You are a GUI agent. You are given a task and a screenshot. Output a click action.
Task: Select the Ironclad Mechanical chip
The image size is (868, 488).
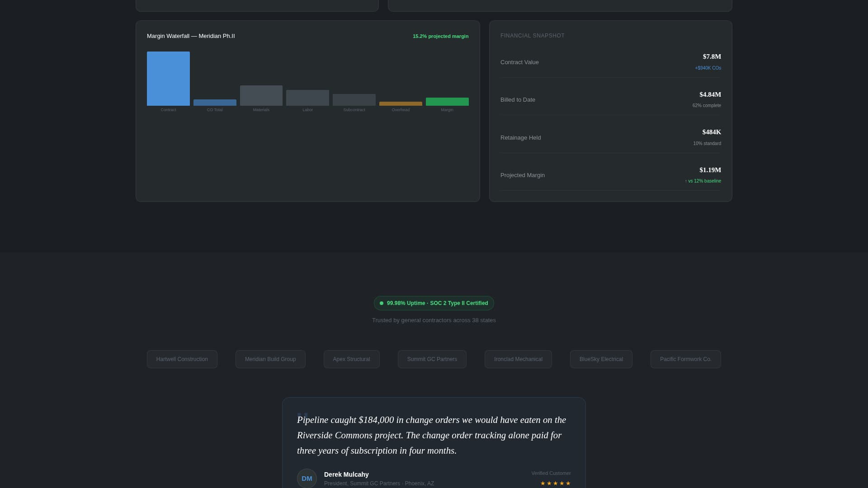(518, 359)
